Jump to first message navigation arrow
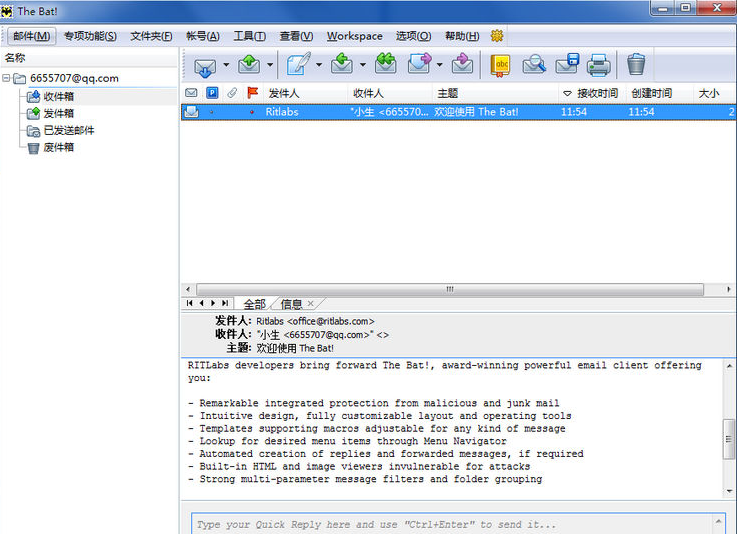The width and height of the screenshot is (737, 534). pos(189,303)
